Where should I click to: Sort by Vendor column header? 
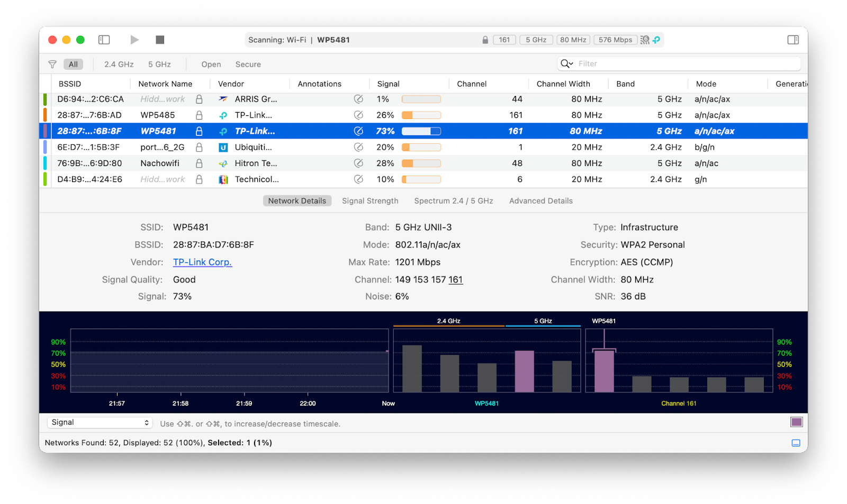coord(231,84)
